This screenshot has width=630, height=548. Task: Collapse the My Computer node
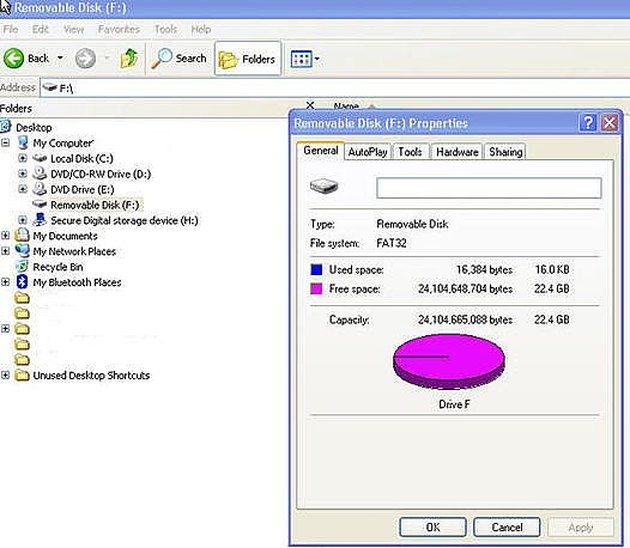(x=5, y=143)
